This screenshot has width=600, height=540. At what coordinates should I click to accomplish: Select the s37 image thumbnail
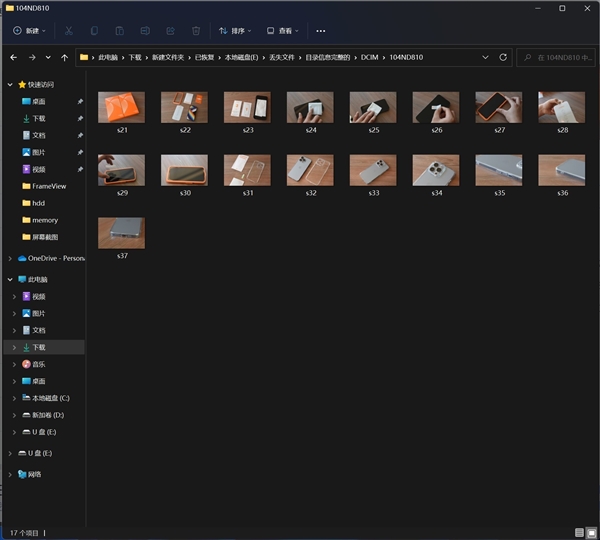pyautogui.click(x=121, y=233)
